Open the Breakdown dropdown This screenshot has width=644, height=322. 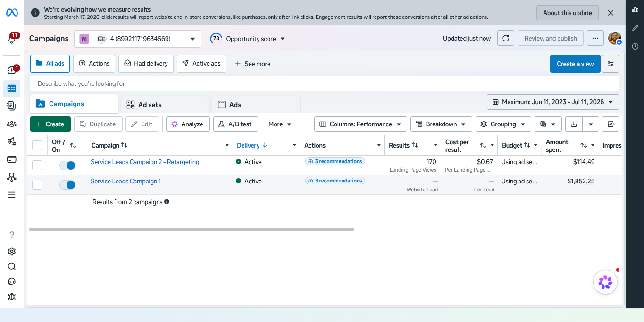(x=441, y=124)
